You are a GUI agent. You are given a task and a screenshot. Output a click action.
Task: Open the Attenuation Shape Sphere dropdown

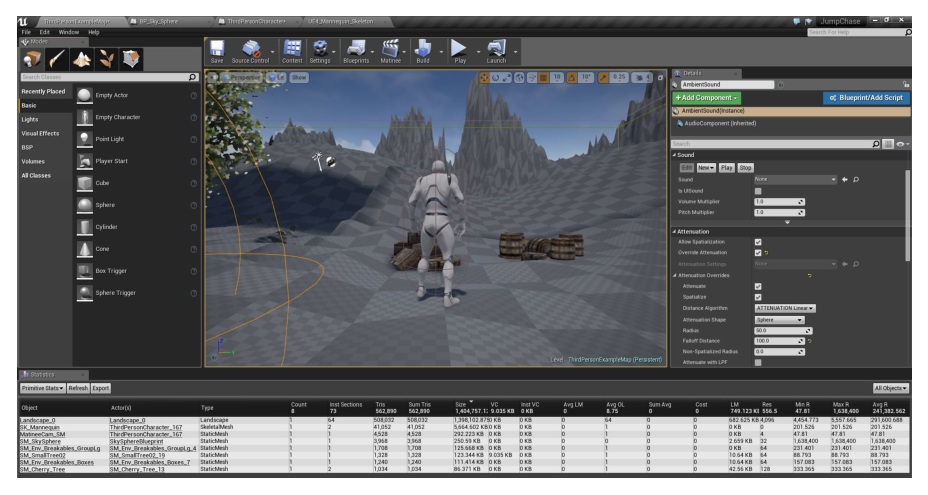coord(779,320)
